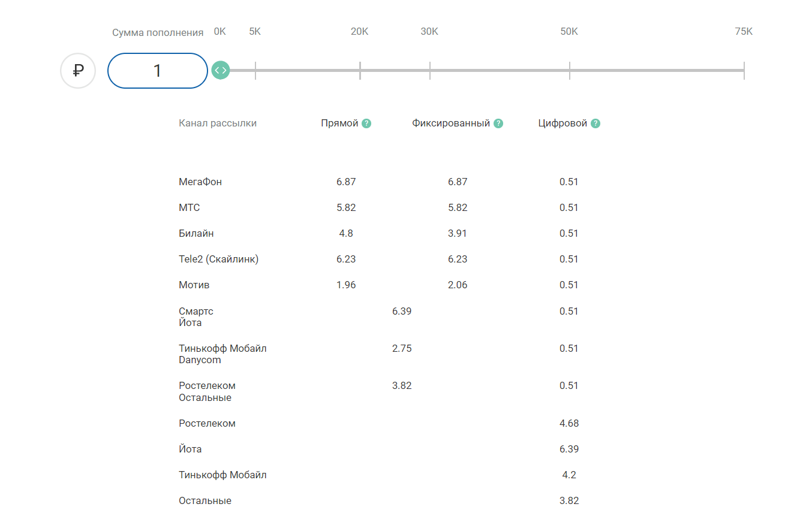Click МТС's Фиксированный price 5.82

[458, 207]
